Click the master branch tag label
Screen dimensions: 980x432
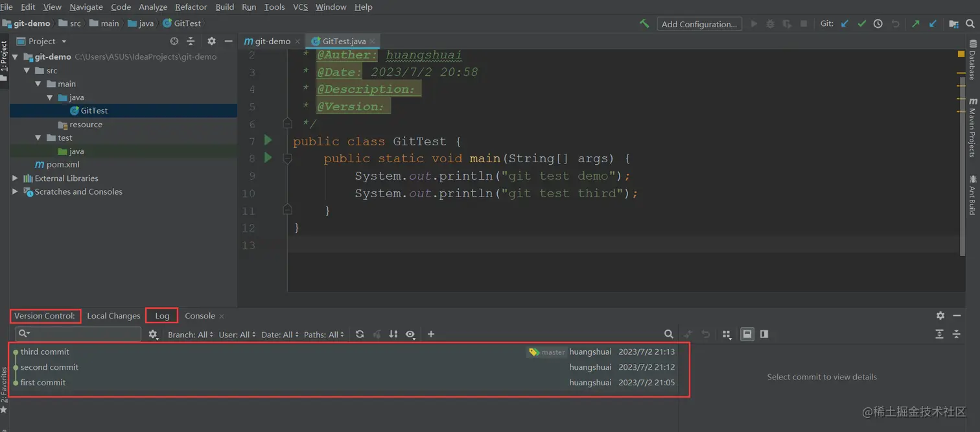click(x=548, y=352)
